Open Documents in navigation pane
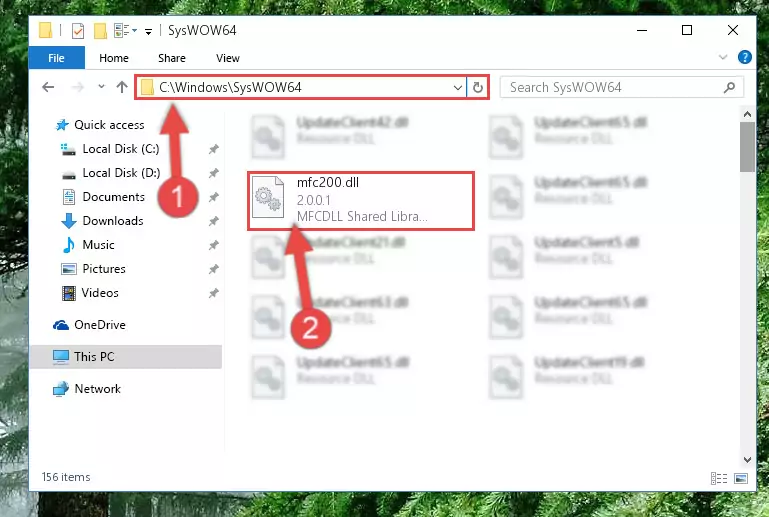 113,197
